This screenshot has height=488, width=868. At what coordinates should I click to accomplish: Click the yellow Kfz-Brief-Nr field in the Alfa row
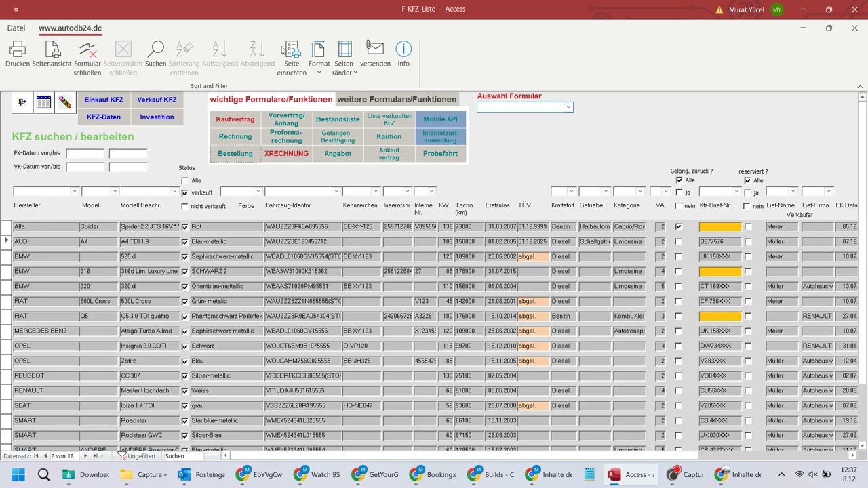tap(720, 227)
